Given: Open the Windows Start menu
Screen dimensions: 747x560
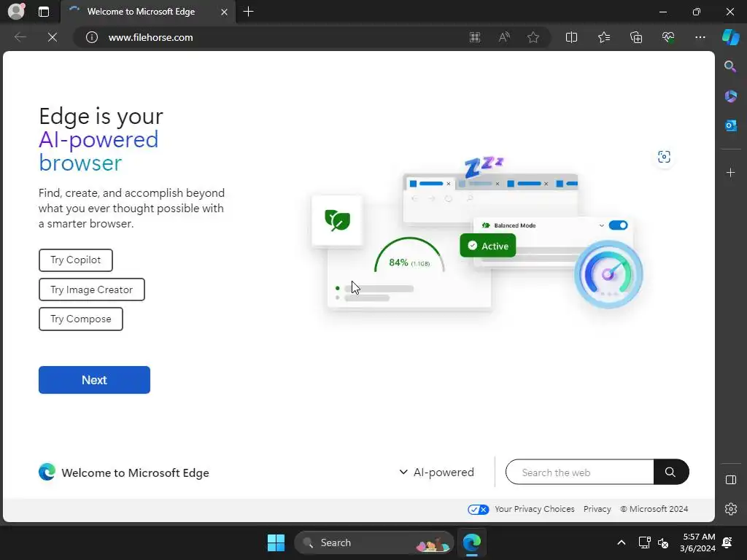Looking at the screenshot, I should (276, 542).
